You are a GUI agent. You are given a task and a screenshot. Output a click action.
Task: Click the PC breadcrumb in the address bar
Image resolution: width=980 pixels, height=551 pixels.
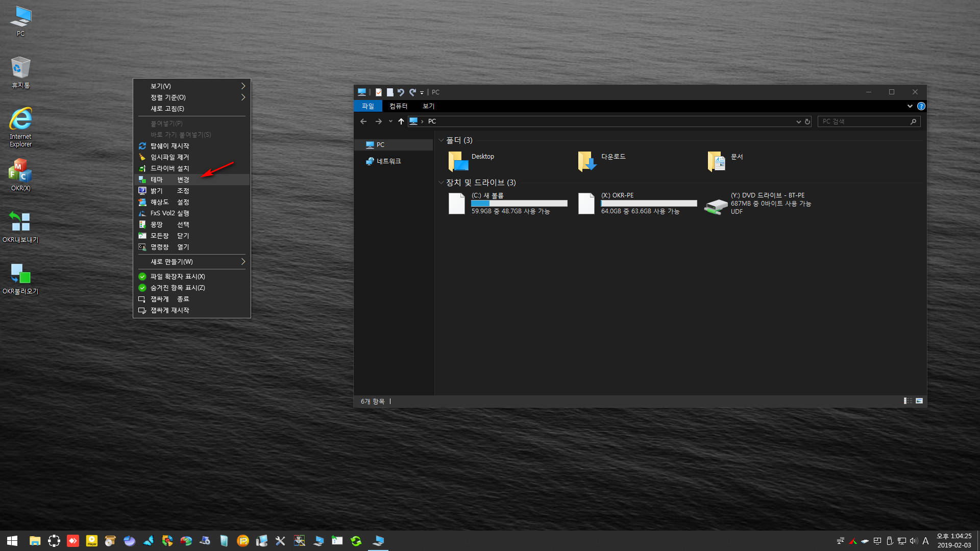(x=432, y=121)
